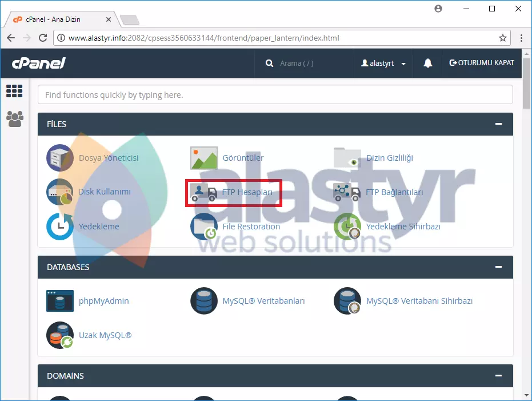Open the Dosya Yöneticisi file manager icon
The image size is (532, 401).
[60, 158]
